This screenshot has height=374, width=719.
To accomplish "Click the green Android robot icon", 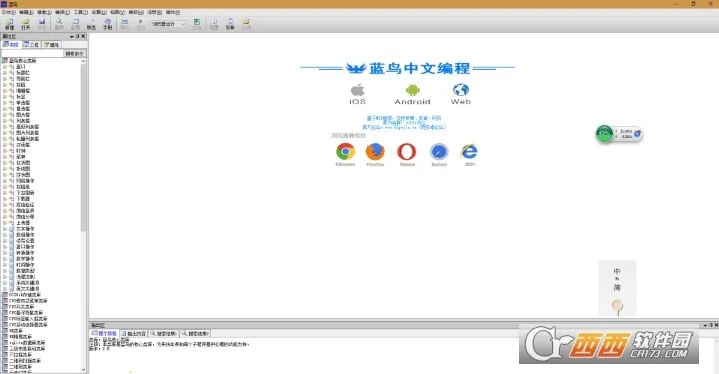I will 413,90.
